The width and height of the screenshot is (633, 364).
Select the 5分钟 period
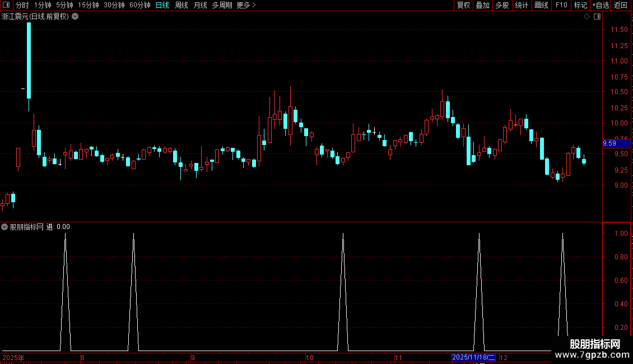(64, 5)
